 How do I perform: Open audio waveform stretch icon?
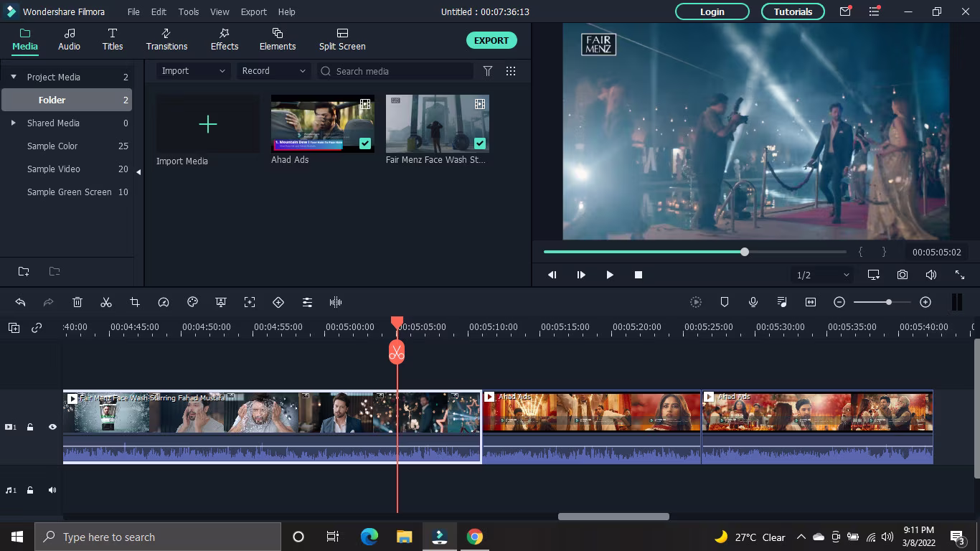pyautogui.click(x=336, y=302)
